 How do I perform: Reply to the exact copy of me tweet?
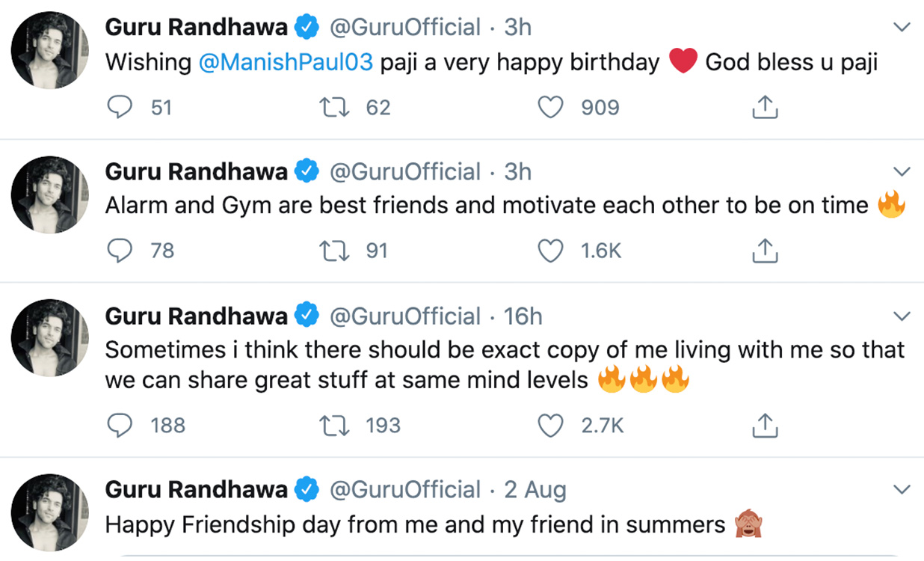point(120,426)
